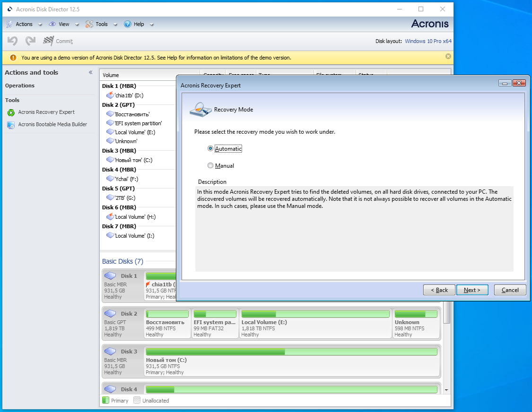Viewport: 532px width, 412px height.
Task: Click the 'Unknown' volume icon in list
Action: coord(110,141)
